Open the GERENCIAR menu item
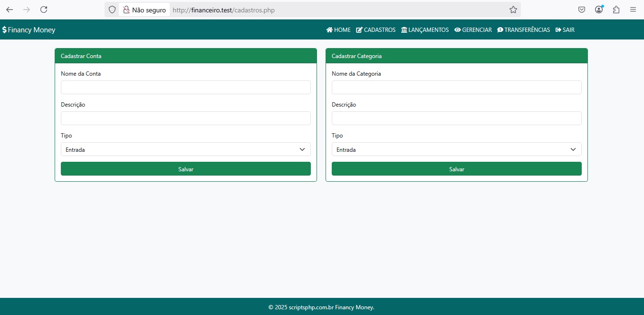Viewport: 644px width, 315px height. pos(473,30)
